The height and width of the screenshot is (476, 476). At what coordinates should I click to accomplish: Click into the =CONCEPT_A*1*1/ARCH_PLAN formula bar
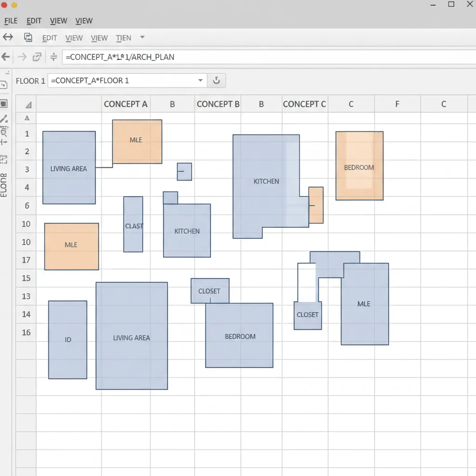[x=269, y=57]
